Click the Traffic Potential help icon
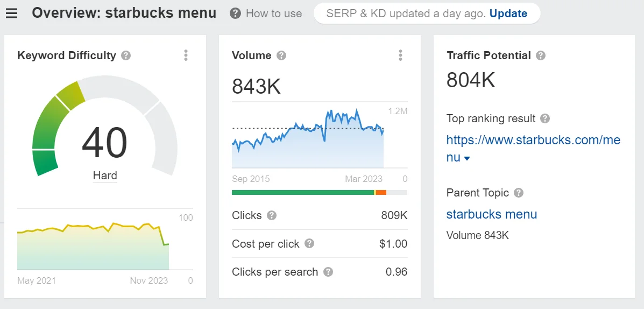This screenshot has height=309, width=644. 541,55
